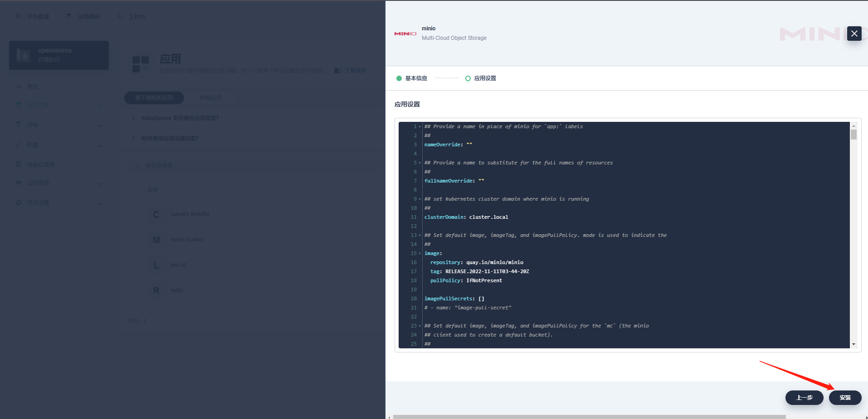
Task: Switch to the 自制应用 tab
Action: (x=210, y=98)
